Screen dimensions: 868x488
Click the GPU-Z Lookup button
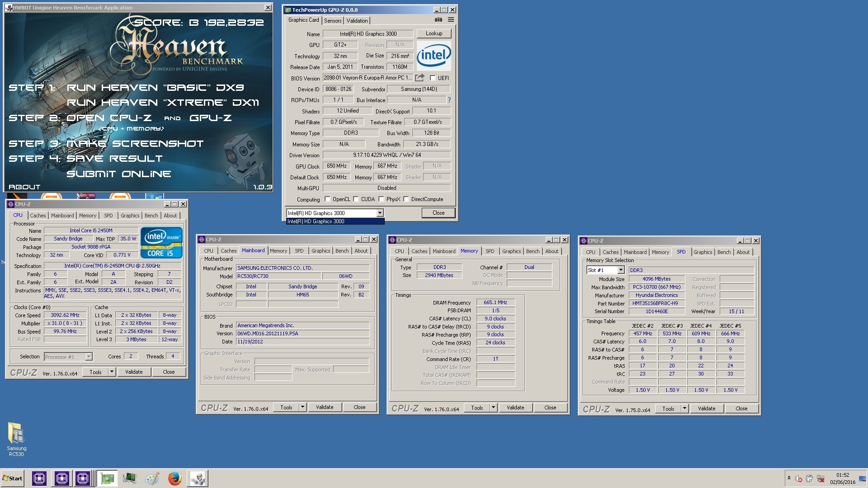pyautogui.click(x=434, y=33)
